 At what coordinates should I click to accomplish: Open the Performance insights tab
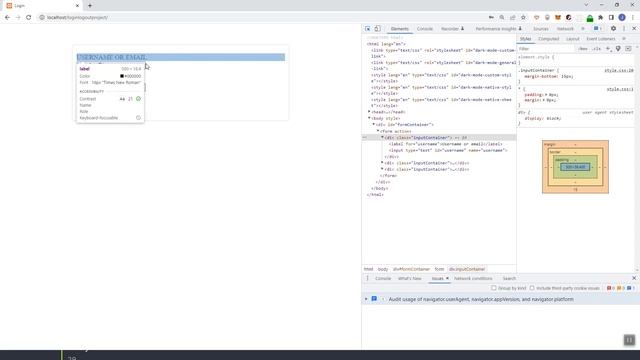498,29
